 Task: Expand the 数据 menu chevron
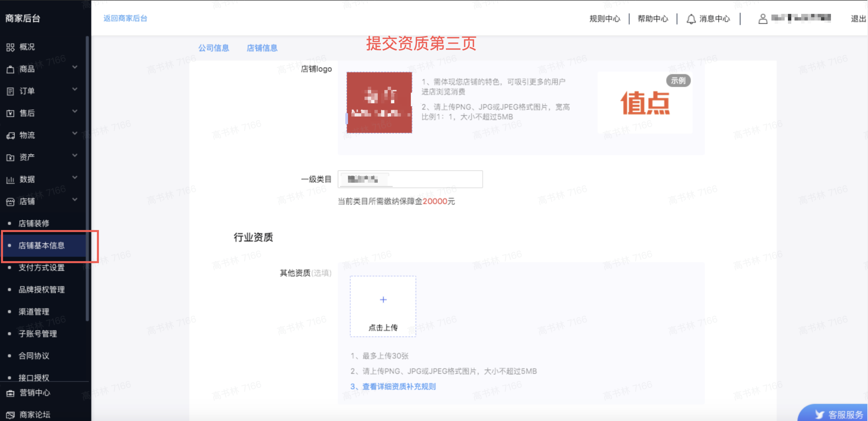[75, 177]
